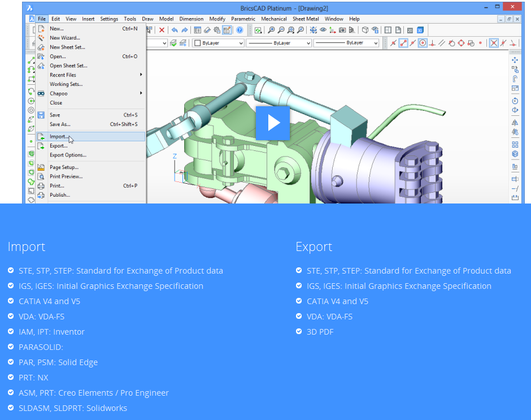
Task: Click the Redo arrow icon
Action: 185,30
